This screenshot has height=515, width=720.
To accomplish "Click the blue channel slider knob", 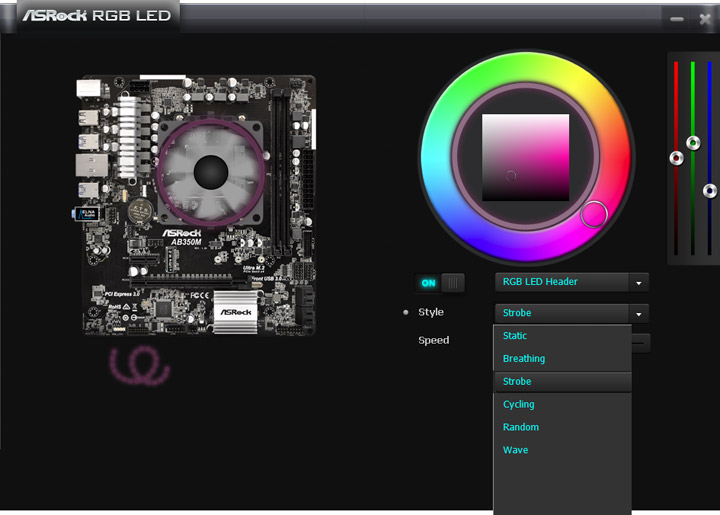I will [x=710, y=190].
